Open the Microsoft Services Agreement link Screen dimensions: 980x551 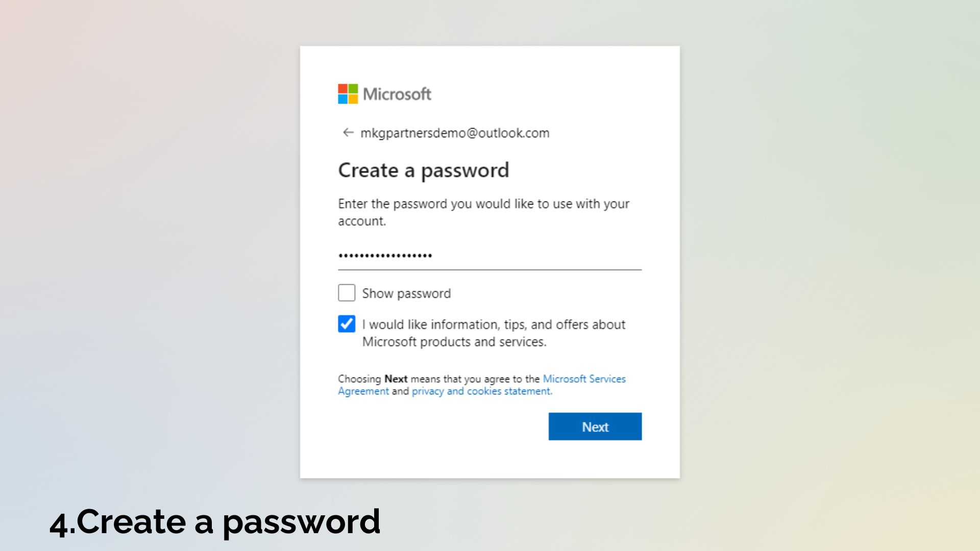point(482,385)
